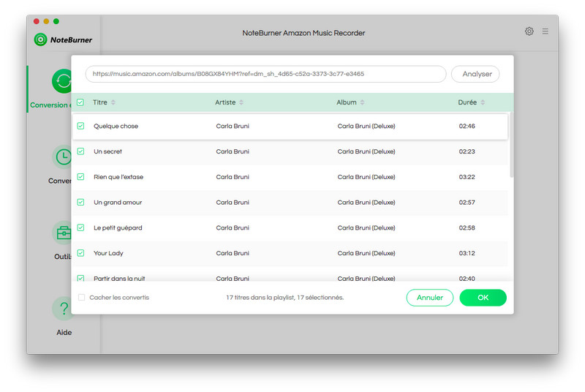
Task: Sort tracks by Artiste column arrows
Action: coord(241,102)
